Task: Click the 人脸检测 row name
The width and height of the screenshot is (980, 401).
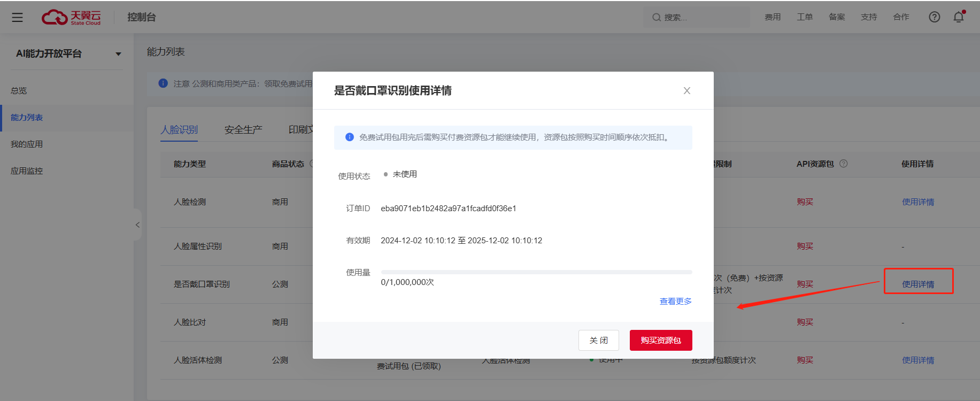Action: point(190,202)
